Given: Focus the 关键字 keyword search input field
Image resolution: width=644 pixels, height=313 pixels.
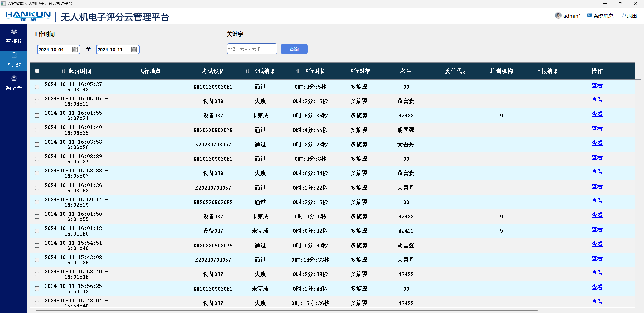Looking at the screenshot, I should pyautogui.click(x=252, y=49).
